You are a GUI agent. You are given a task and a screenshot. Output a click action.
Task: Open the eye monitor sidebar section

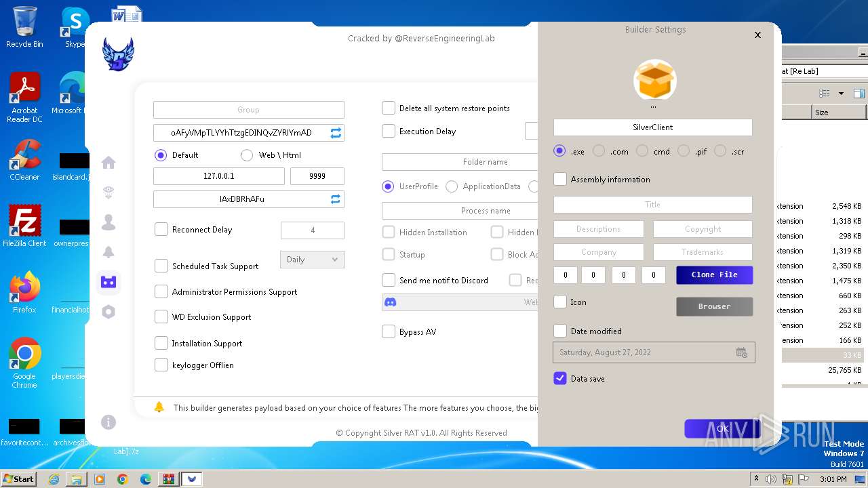click(108, 192)
